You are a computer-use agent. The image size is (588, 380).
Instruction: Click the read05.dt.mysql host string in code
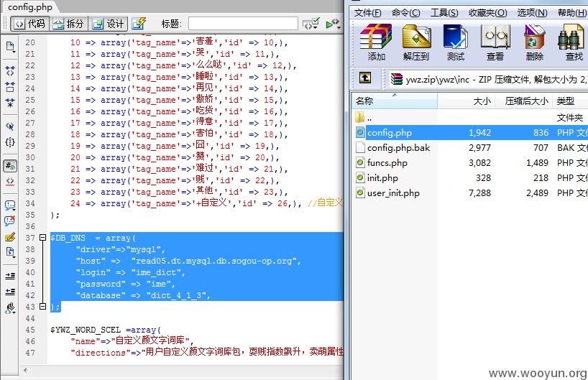tap(216, 261)
